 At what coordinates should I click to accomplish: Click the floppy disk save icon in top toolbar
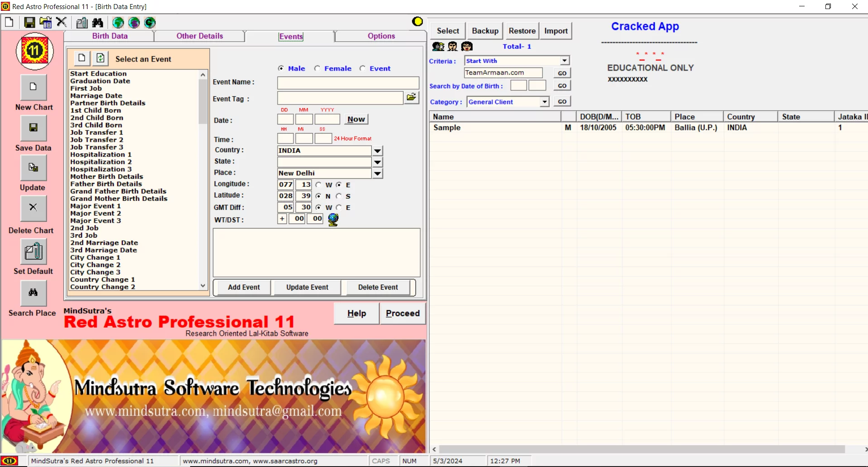(29, 22)
